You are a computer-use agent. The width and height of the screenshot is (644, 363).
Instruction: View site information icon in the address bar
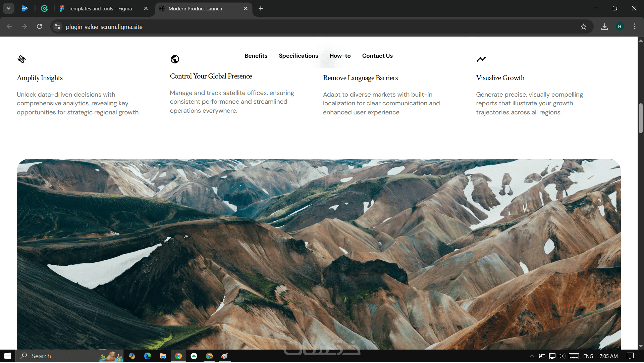58,27
